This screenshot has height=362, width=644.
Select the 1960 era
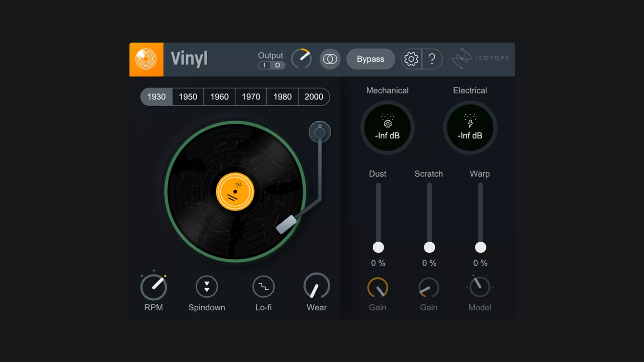coord(219,97)
